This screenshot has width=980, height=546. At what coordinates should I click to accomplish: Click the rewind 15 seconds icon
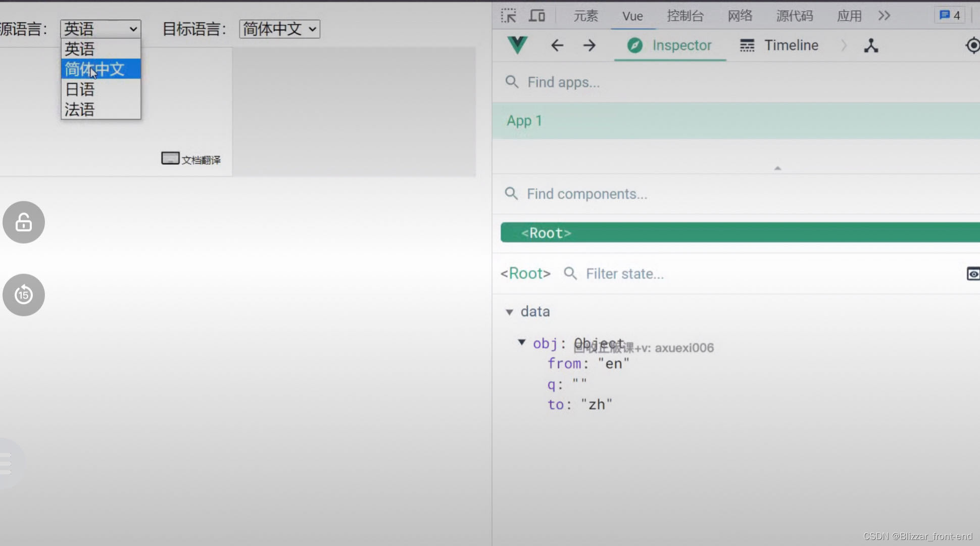[24, 295]
